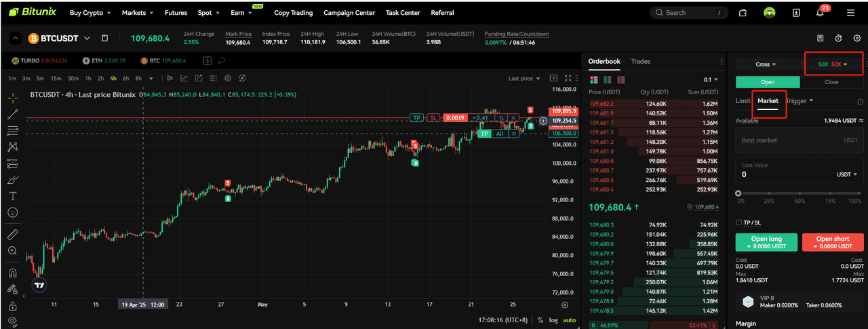Expand the Earn dropdown menu
868x329 pixels.
pos(241,13)
